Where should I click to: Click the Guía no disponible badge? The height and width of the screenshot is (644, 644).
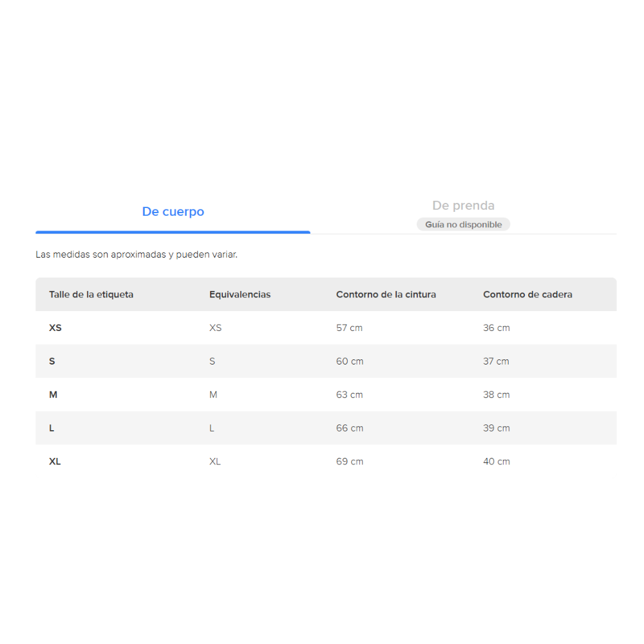[x=463, y=225]
